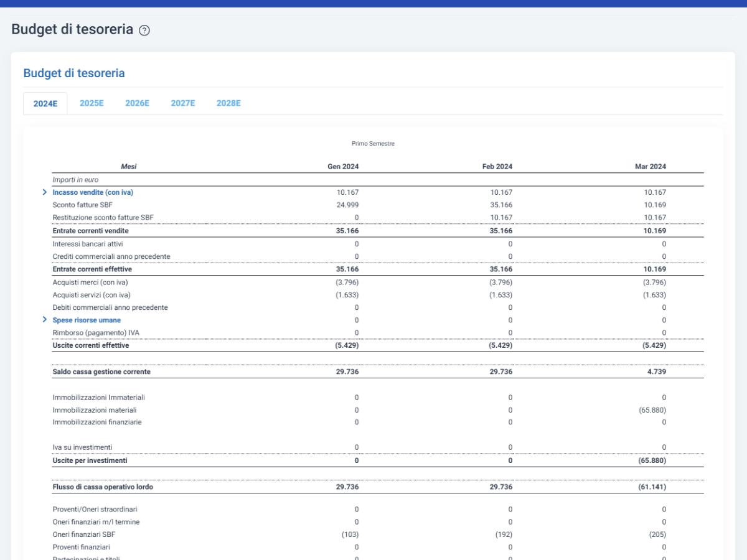This screenshot has height=560, width=747.
Task: Click the Incasso vendite (con iva) link
Action: (93, 192)
